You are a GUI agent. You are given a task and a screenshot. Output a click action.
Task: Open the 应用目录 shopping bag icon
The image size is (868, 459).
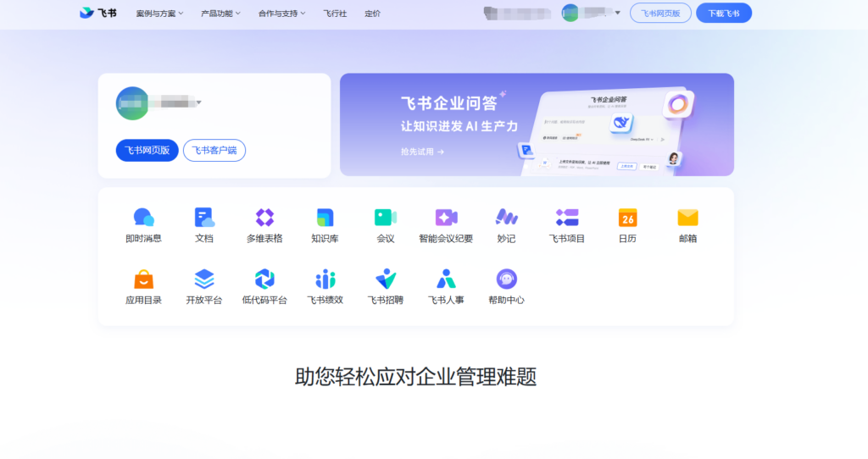click(143, 279)
